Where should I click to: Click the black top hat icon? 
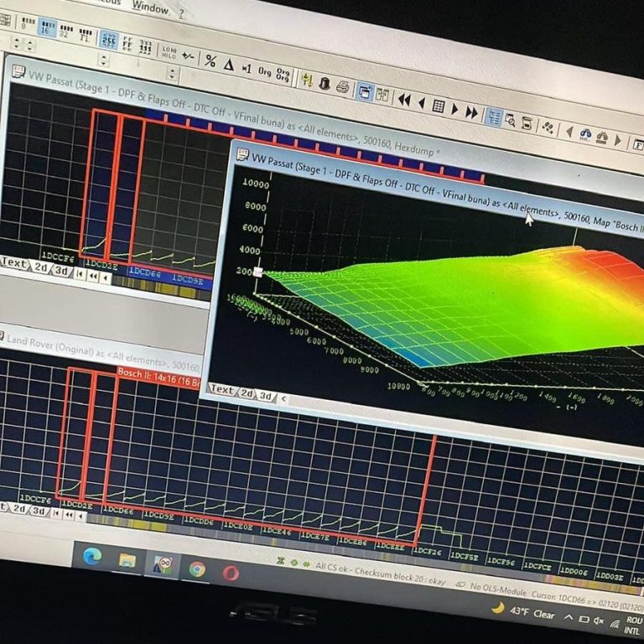pyautogui.click(x=325, y=83)
